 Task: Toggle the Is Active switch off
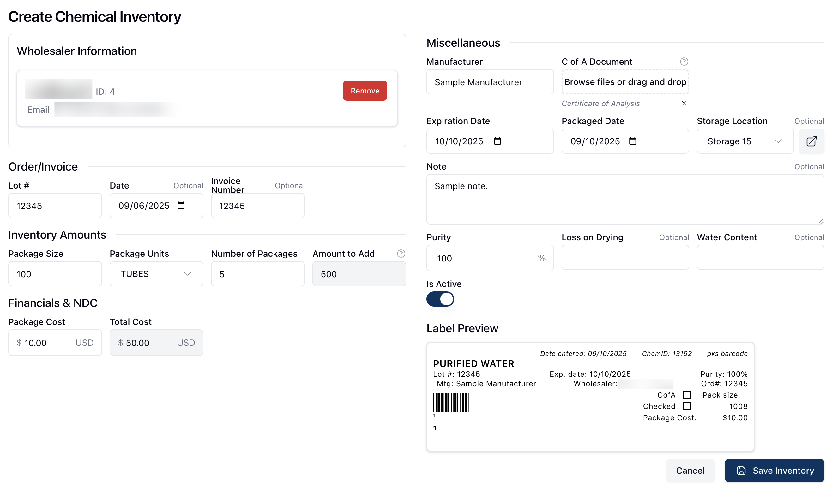(440, 299)
